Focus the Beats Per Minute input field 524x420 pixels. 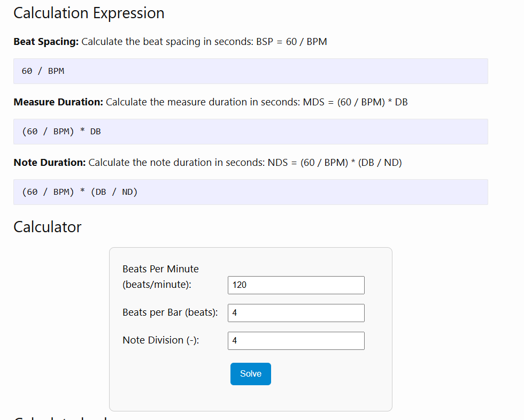coord(296,285)
